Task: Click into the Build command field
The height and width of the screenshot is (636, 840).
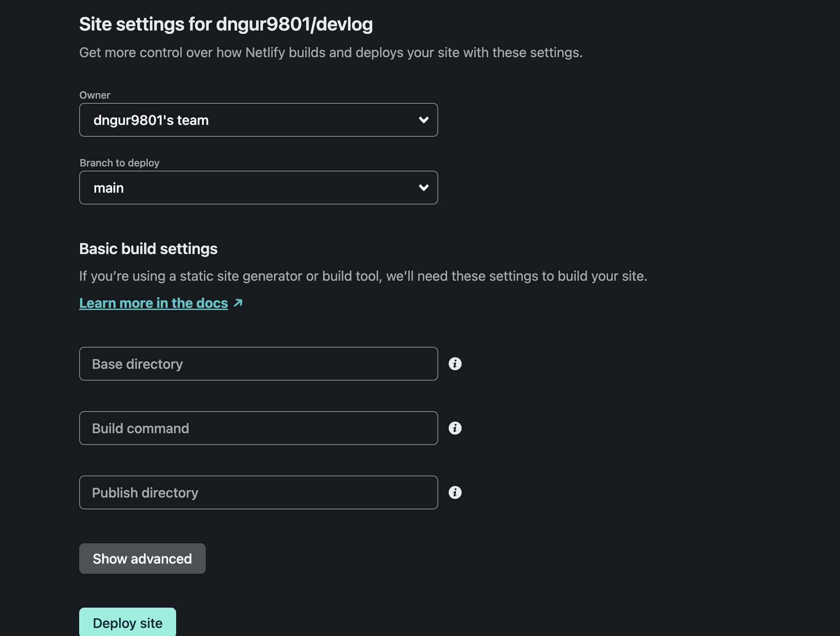Action: pos(258,428)
